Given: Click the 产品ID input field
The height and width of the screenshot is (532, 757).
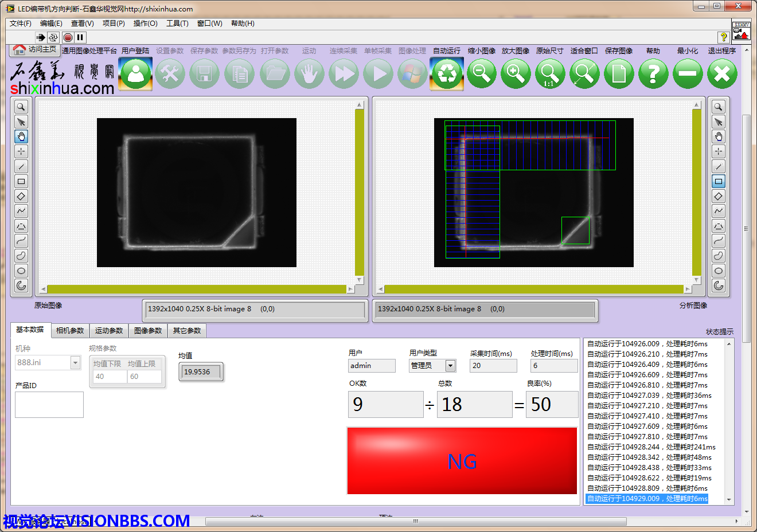Looking at the screenshot, I should (49, 405).
